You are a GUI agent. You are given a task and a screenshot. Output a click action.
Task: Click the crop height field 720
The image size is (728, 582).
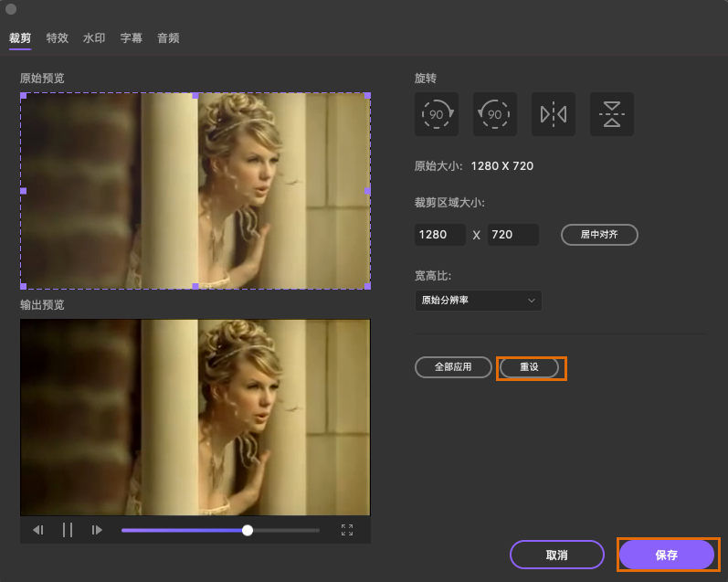pos(513,235)
